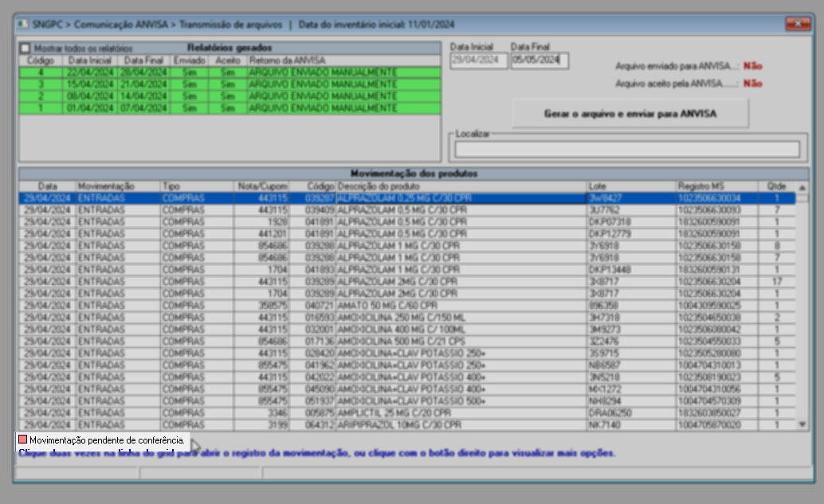824x504 pixels.
Task: Click 'Relatórios gerados' panel title
Action: point(230,48)
